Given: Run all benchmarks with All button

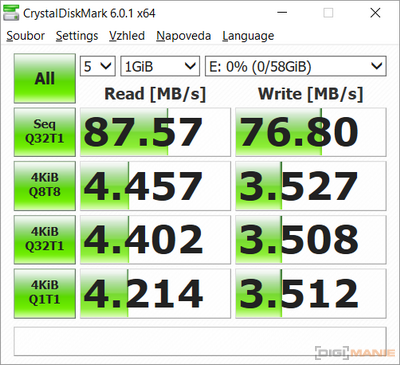Looking at the screenshot, I should (45, 79).
